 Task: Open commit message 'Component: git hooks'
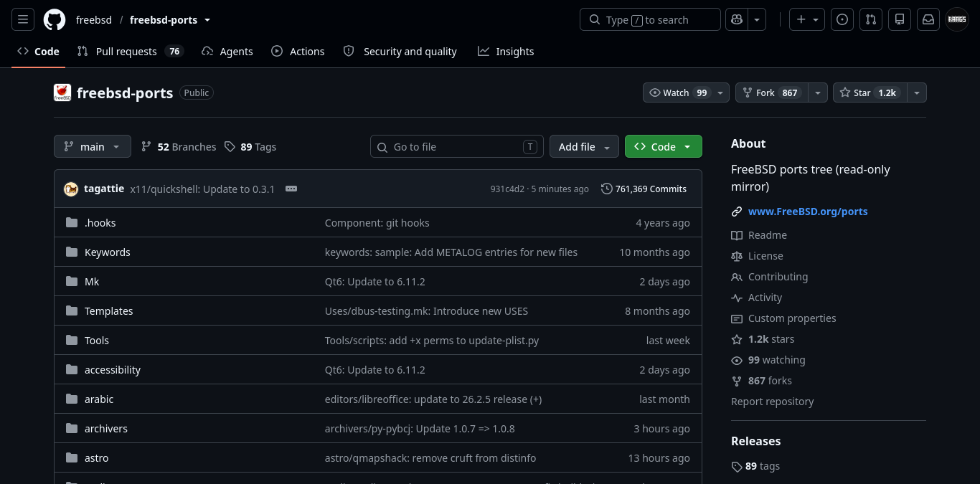(x=377, y=222)
